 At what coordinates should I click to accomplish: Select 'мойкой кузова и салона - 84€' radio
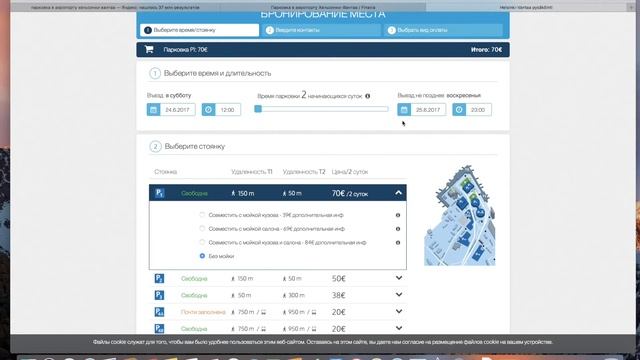[x=202, y=242]
